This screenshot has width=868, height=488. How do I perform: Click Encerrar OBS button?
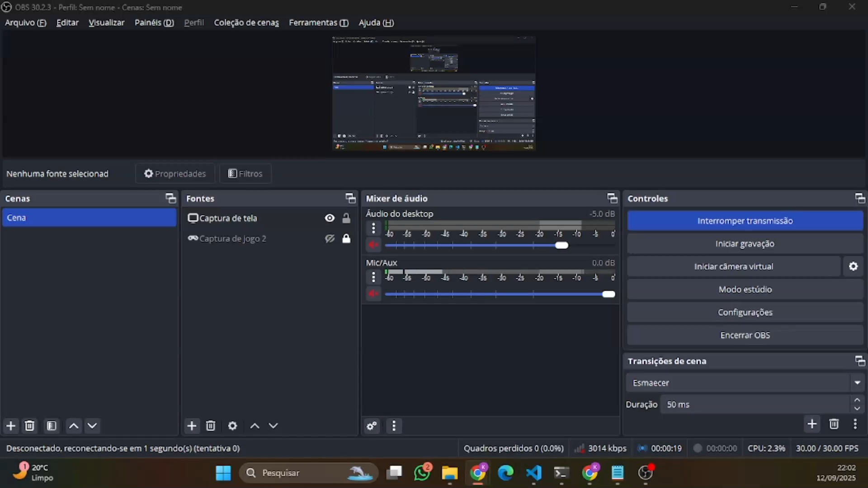point(745,335)
